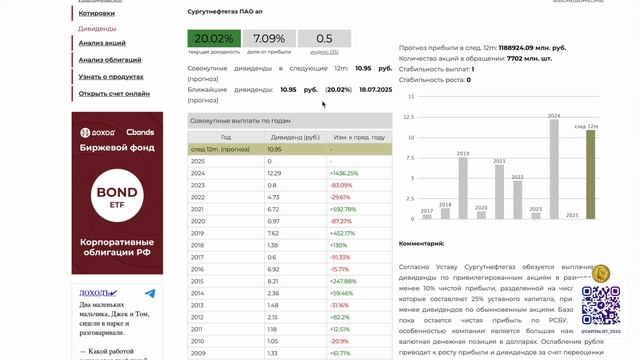The width and height of the screenshot is (640, 360).
Task: Open the Котировки sidebar link
Action: 96,13
